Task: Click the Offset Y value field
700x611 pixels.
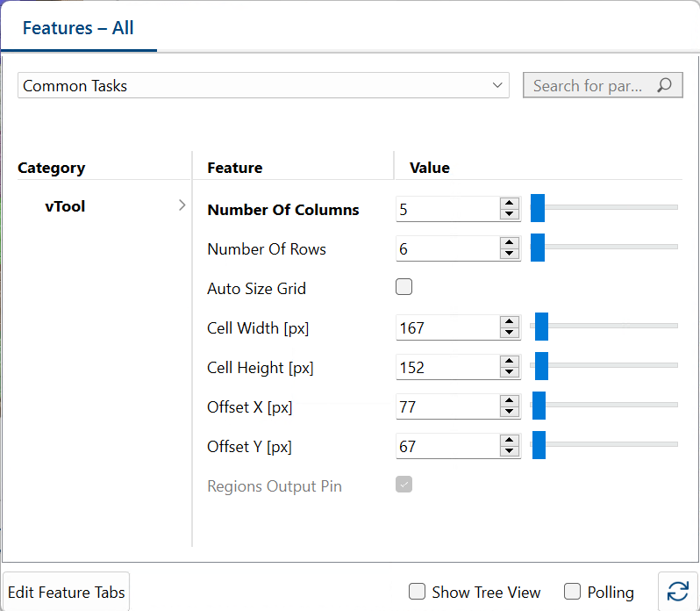Action: (447, 446)
